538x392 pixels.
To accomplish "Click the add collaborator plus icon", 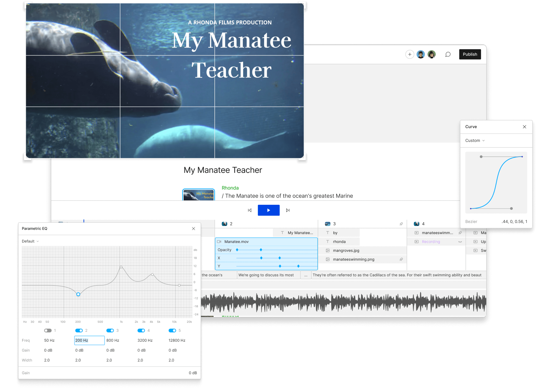I will click(x=410, y=54).
